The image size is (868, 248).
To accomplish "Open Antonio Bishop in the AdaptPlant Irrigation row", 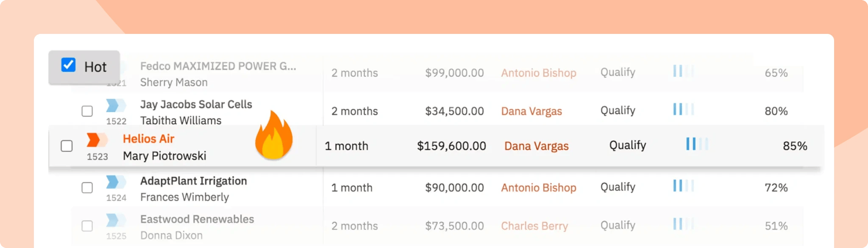I will point(538,188).
